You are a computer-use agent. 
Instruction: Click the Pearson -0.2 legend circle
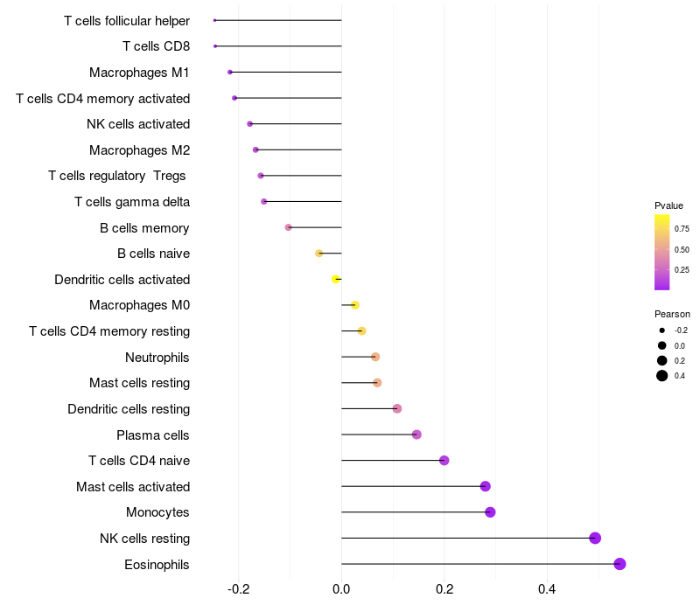661,330
